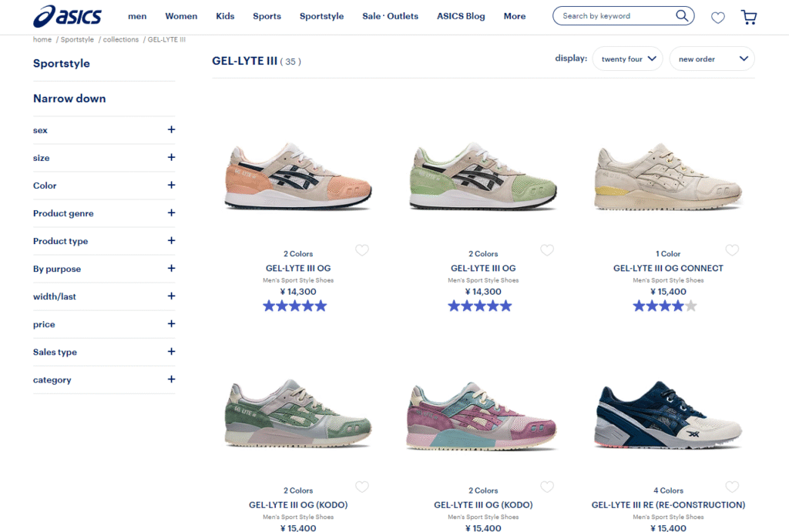The width and height of the screenshot is (789, 532).
Task: Favorite the GEL-LYTE III RE (RE-CONSTRUCTION) shoe
Action: tap(732, 487)
